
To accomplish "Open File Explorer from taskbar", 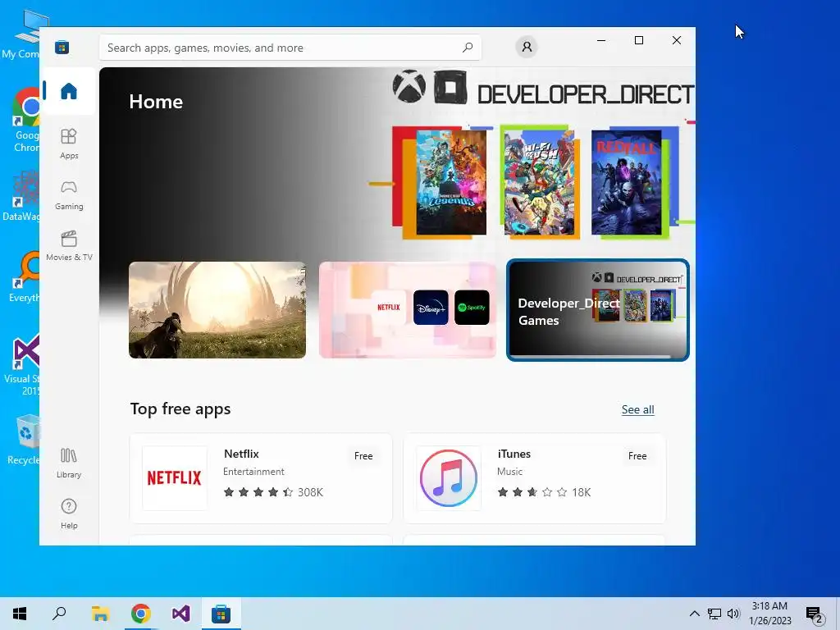I will [100, 614].
